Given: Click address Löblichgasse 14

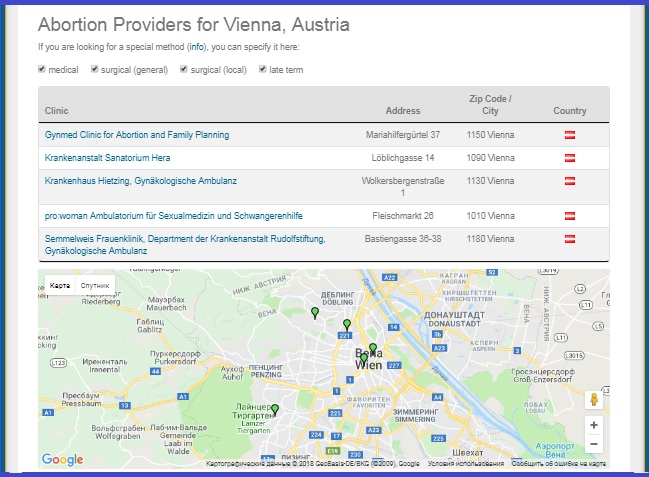Looking at the screenshot, I should [403, 158].
